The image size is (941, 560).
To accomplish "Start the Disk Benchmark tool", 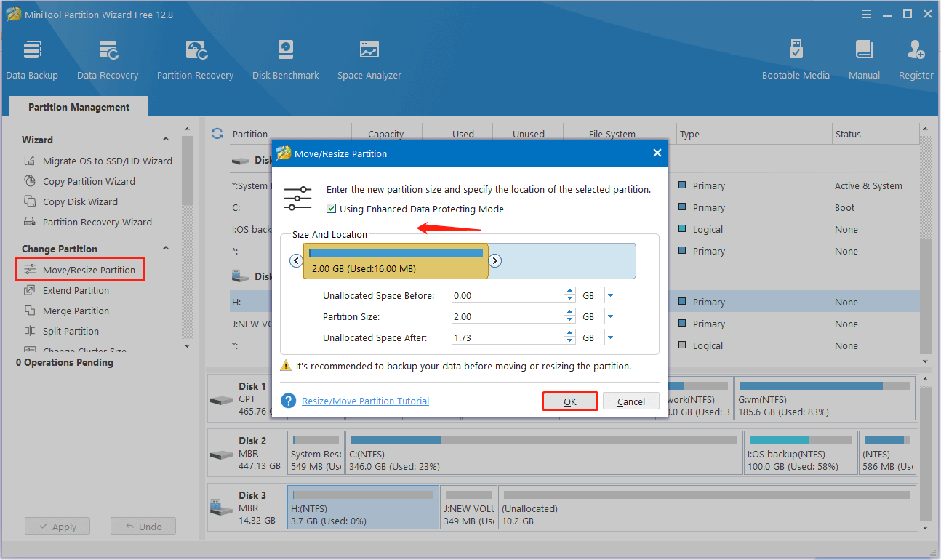I will click(285, 60).
